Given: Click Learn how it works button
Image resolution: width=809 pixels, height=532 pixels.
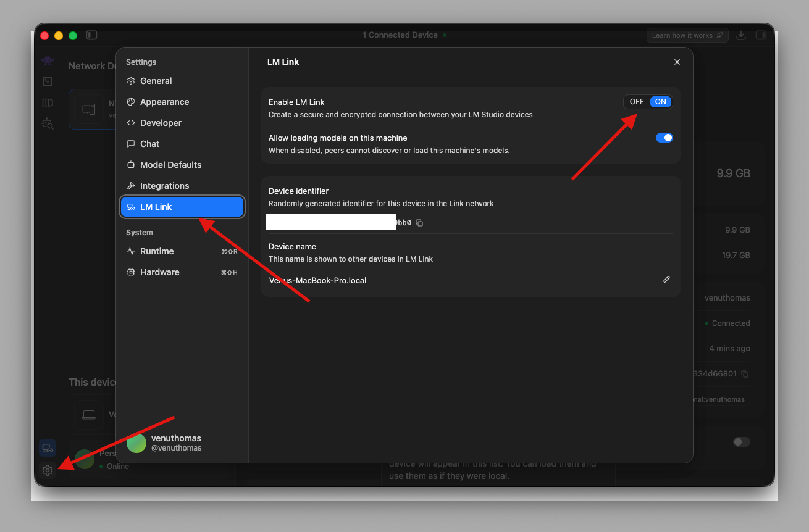Looking at the screenshot, I should point(687,35).
